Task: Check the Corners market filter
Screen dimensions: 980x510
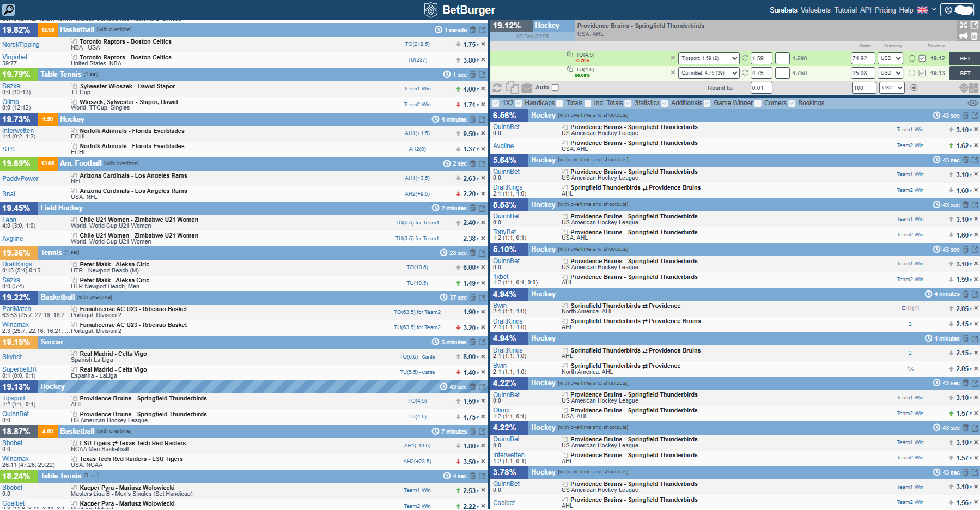Action: (758, 103)
